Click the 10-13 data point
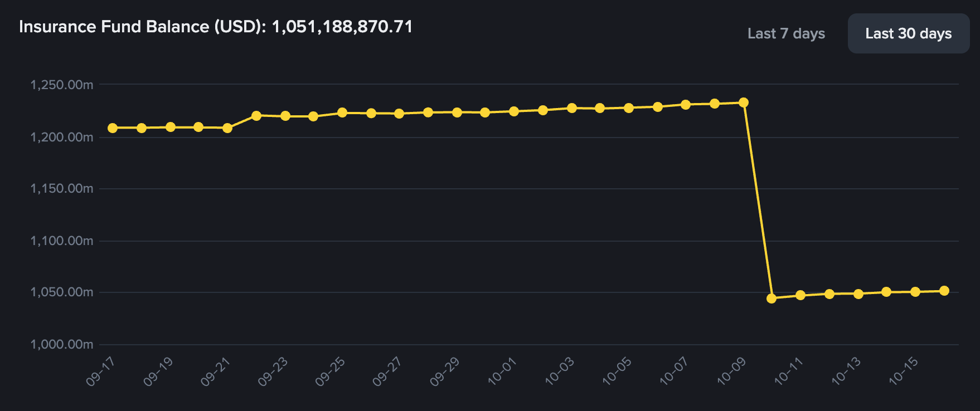The image size is (980, 411). pyautogui.click(x=858, y=293)
